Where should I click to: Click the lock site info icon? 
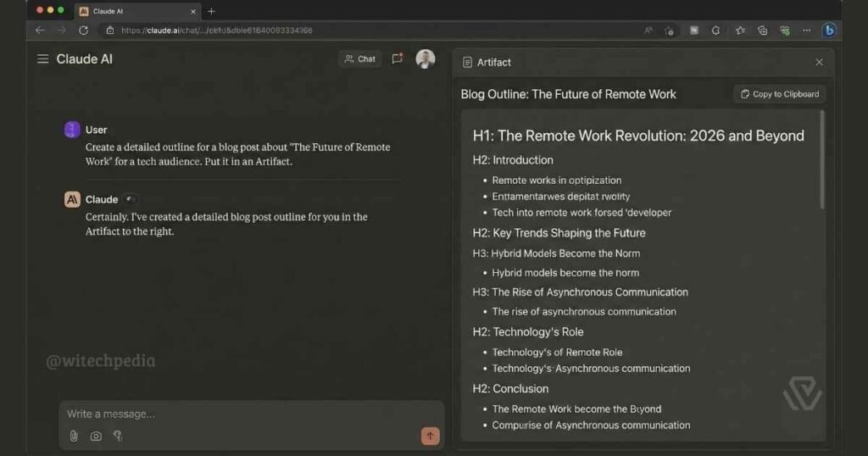pos(110,31)
